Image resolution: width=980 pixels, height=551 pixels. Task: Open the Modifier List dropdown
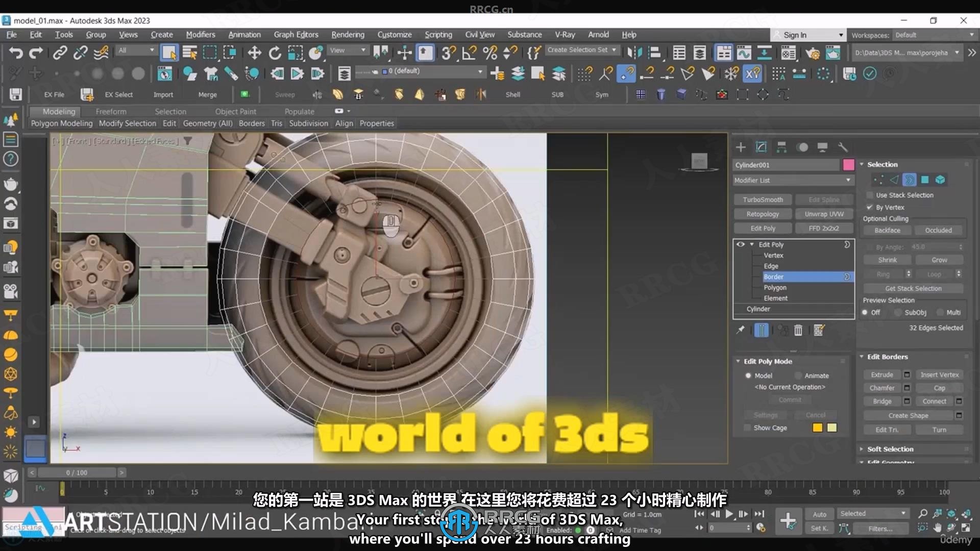pyautogui.click(x=793, y=180)
